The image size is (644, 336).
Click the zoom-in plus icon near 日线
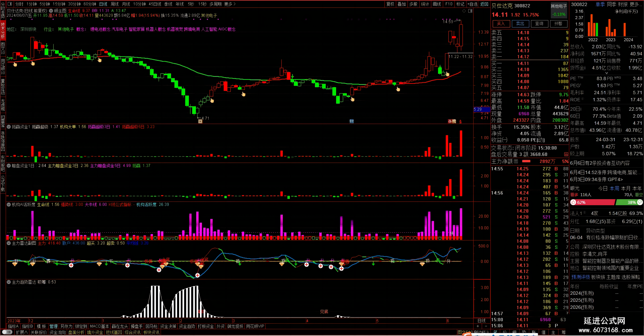coord(478,326)
